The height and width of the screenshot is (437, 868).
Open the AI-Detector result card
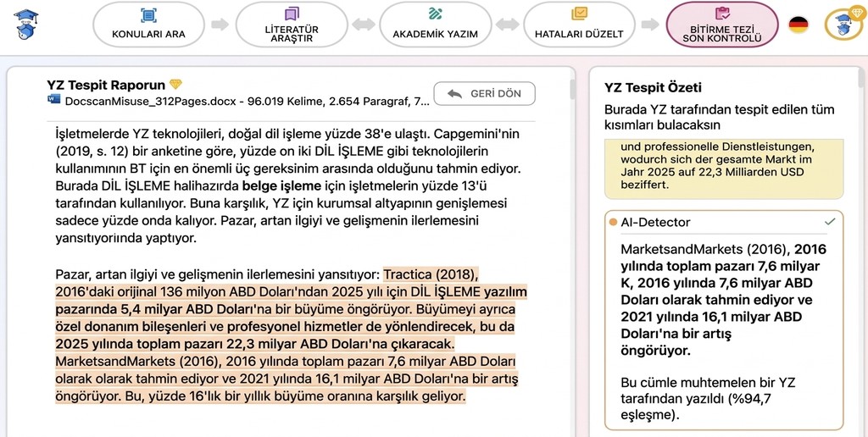pyautogui.click(x=724, y=320)
